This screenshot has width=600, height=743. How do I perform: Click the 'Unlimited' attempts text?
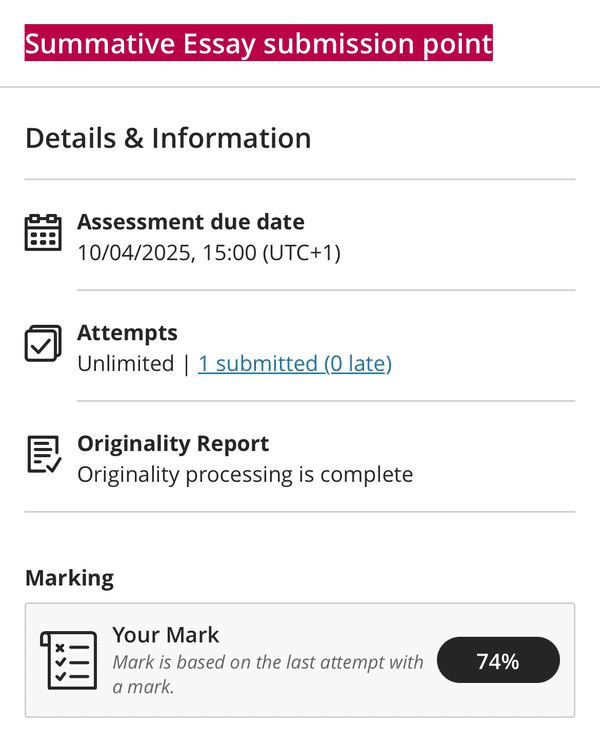click(125, 364)
